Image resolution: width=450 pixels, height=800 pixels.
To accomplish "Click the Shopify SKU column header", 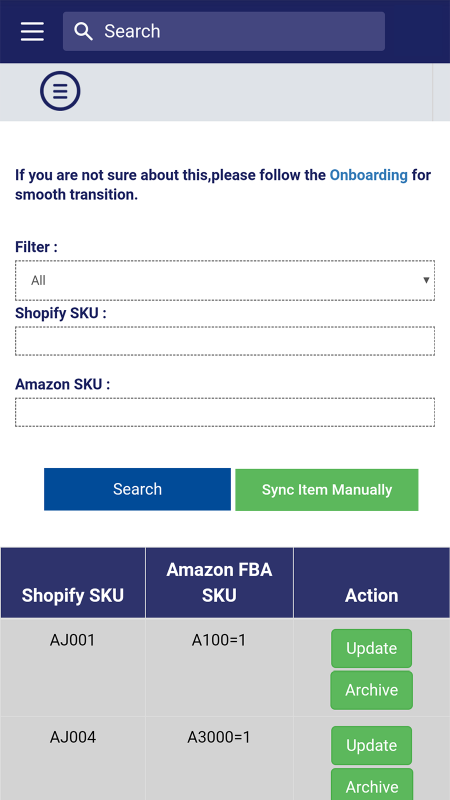I will point(73,583).
